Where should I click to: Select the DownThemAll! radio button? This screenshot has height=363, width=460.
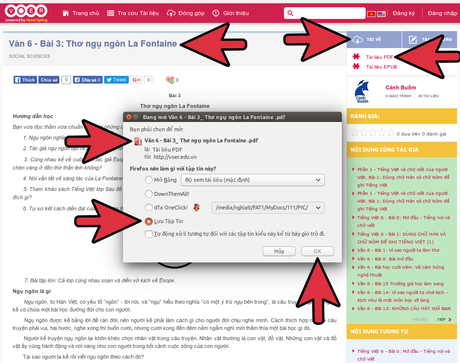(149, 194)
